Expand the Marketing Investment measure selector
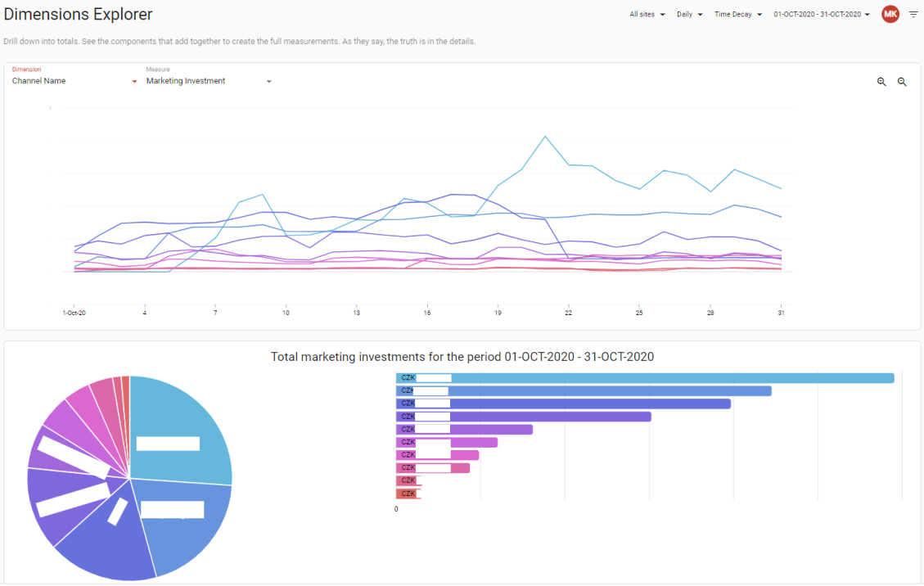 pos(209,81)
